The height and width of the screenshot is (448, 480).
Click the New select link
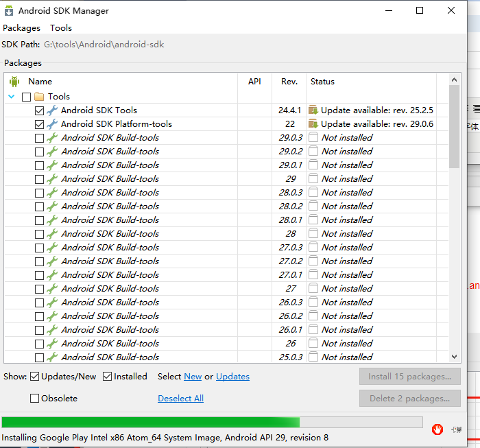193,377
